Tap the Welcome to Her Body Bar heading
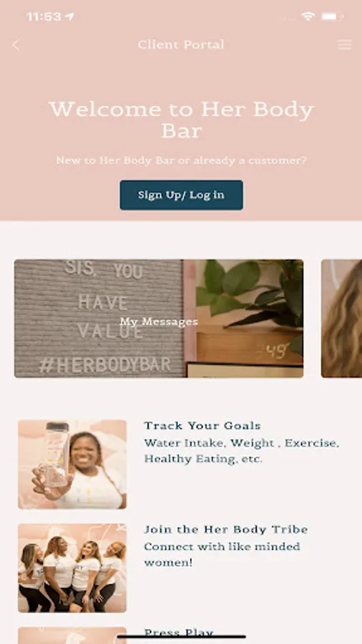 click(x=181, y=120)
